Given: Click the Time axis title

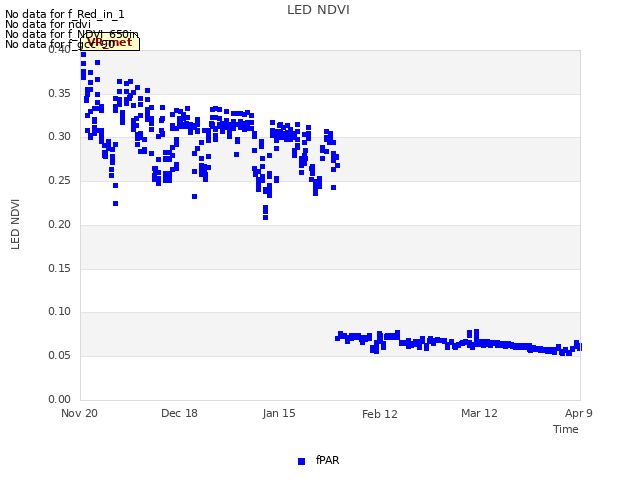Looking at the screenshot, I should point(566,429).
